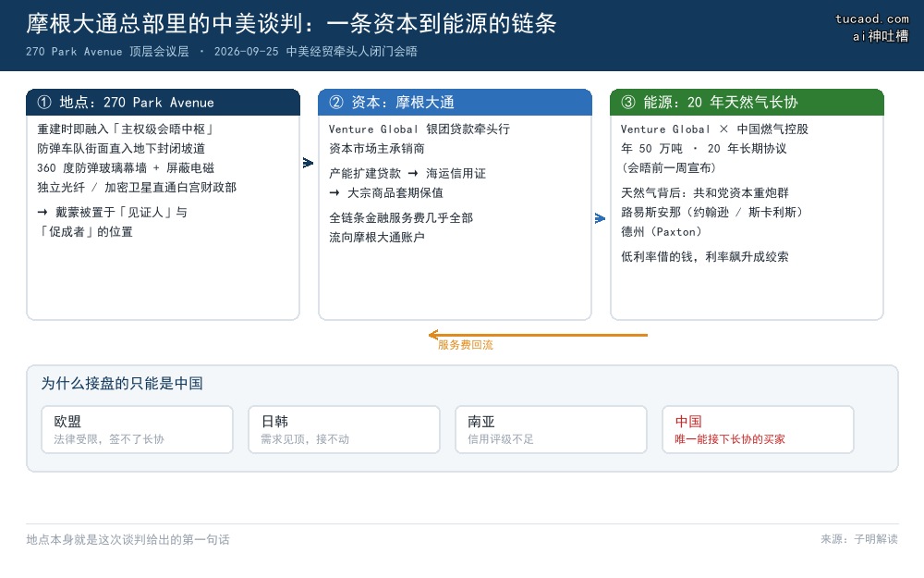Select the header ① 地点：270 Park Avenue
Viewport: 924px width, 578px height.
(x=164, y=102)
